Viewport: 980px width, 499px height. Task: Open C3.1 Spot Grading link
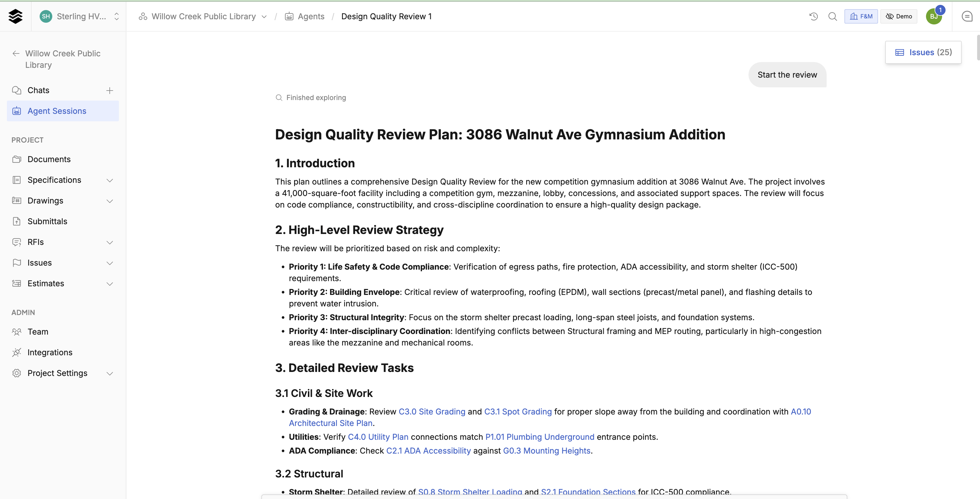pos(518,411)
